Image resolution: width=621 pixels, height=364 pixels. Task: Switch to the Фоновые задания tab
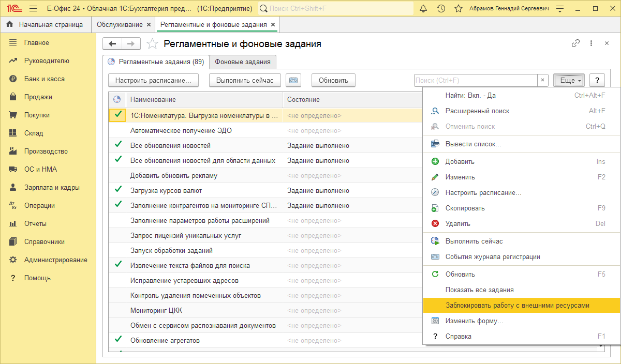coord(243,62)
